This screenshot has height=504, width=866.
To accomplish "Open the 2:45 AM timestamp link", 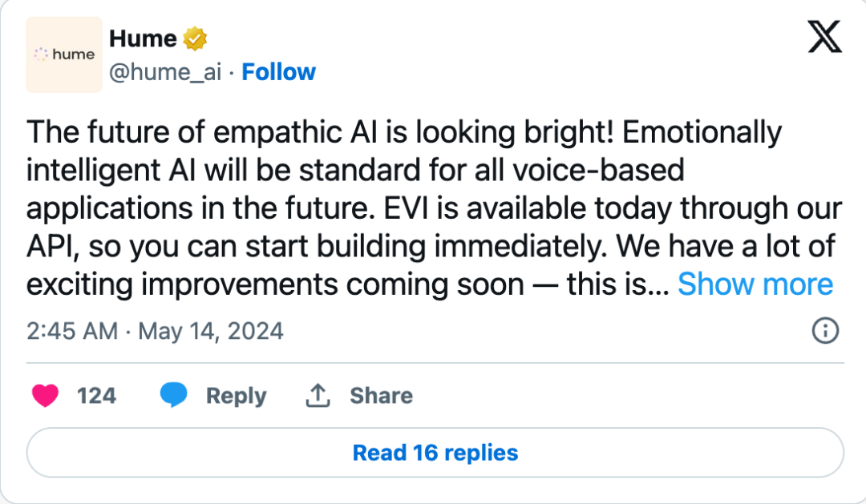I will click(72, 331).
